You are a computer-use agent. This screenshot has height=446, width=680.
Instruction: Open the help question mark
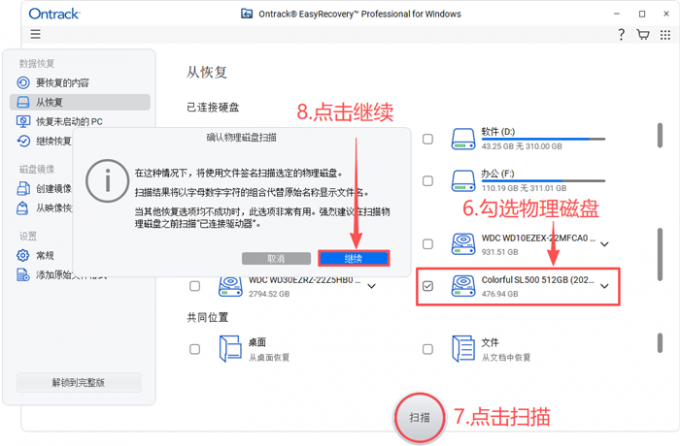621,34
